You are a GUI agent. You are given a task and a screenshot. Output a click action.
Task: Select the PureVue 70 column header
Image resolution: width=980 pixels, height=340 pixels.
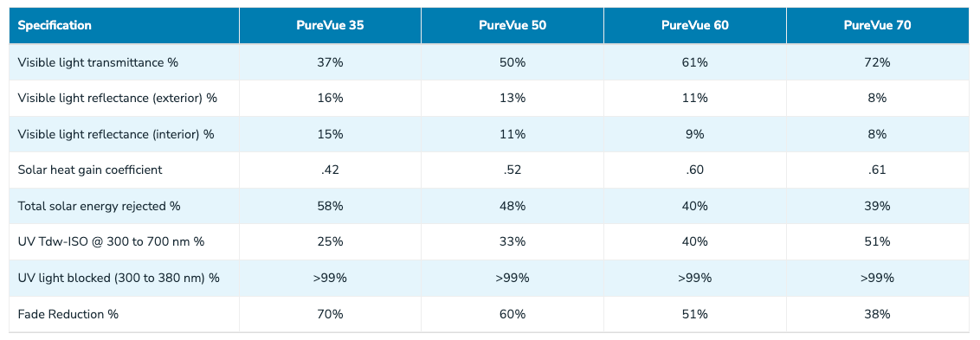(878, 26)
